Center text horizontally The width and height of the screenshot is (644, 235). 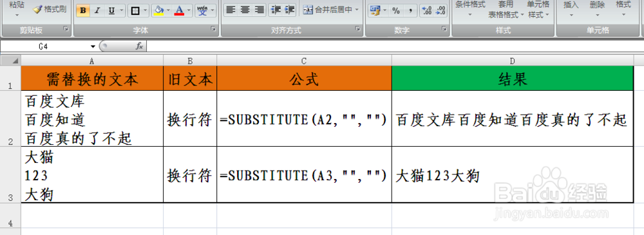pyautogui.click(x=245, y=10)
